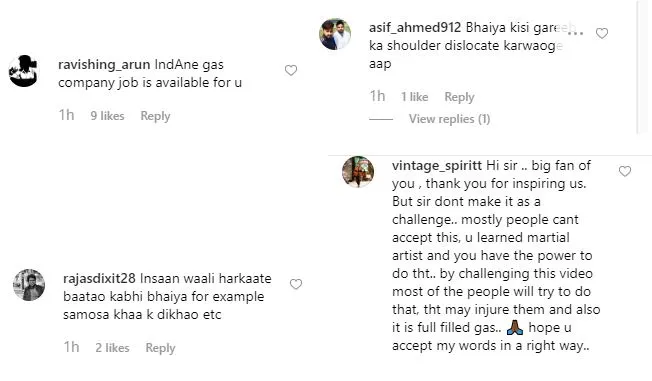Reply to rajasdixit28's comment
The width and height of the screenshot is (652, 381).
(x=160, y=348)
